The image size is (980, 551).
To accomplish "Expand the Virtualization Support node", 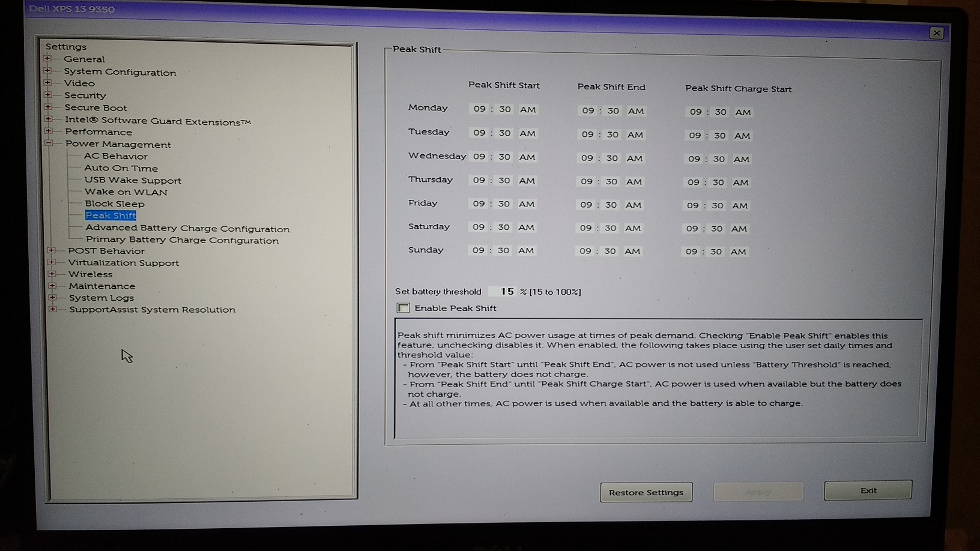I will coord(52,262).
